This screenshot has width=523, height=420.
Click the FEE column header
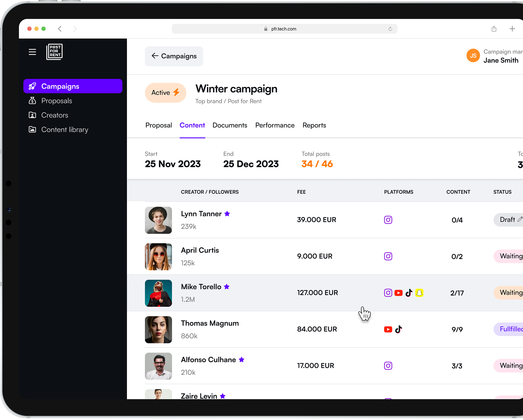301,192
